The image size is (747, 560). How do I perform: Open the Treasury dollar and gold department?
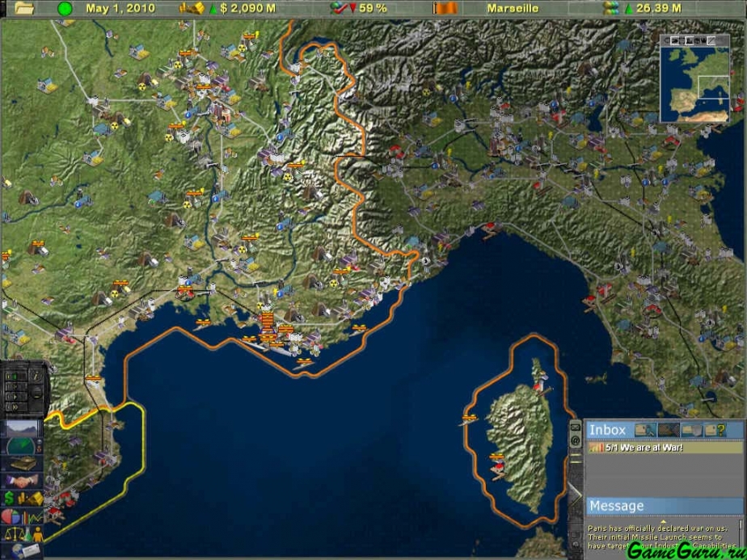(x=22, y=499)
